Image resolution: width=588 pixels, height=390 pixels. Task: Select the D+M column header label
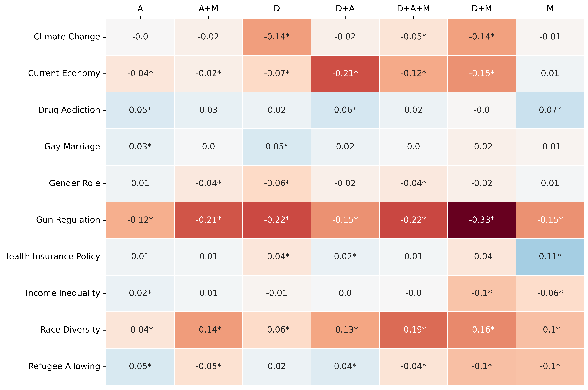tap(482, 9)
